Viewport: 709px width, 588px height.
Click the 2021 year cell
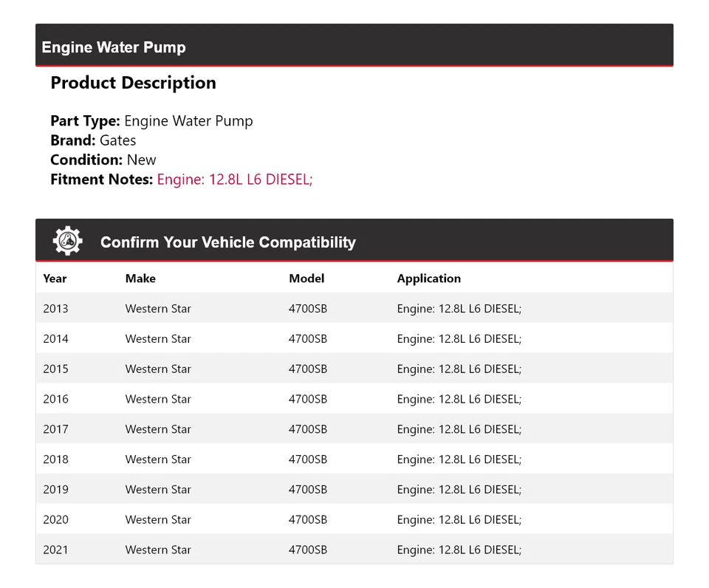tap(55, 550)
